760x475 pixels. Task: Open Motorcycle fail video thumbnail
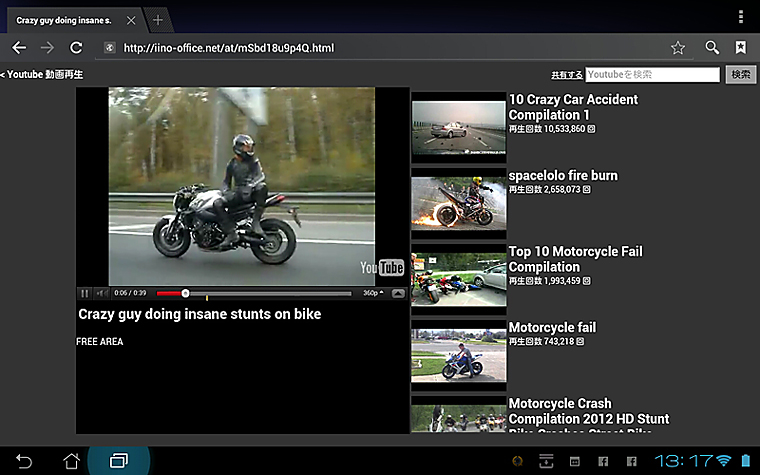tap(459, 355)
